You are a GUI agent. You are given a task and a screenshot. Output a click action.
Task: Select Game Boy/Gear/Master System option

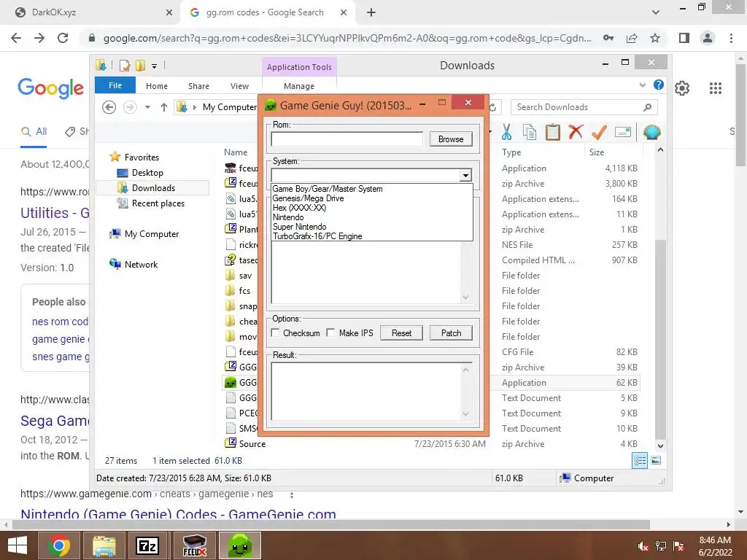328,189
